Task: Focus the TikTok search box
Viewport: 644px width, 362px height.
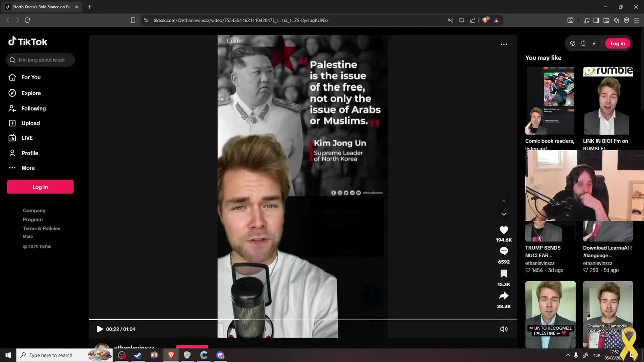Action: pos(41,60)
